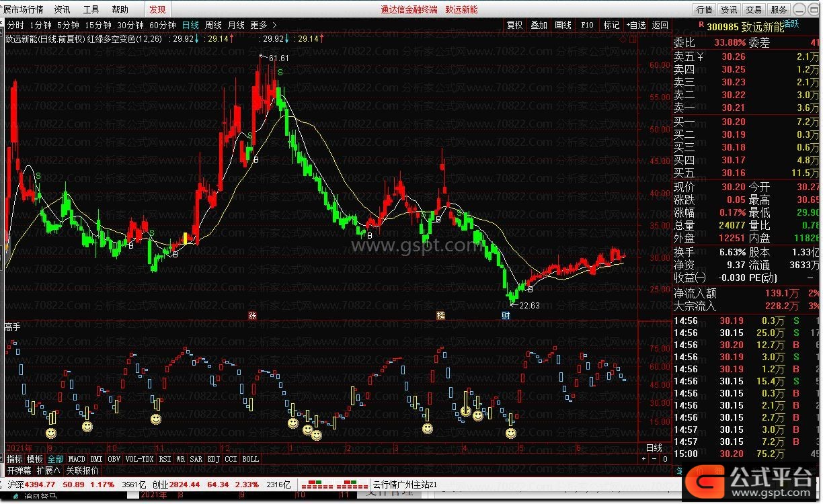
Task: Click the 创业 index 2824.44 in status bar
Action: coord(175,484)
